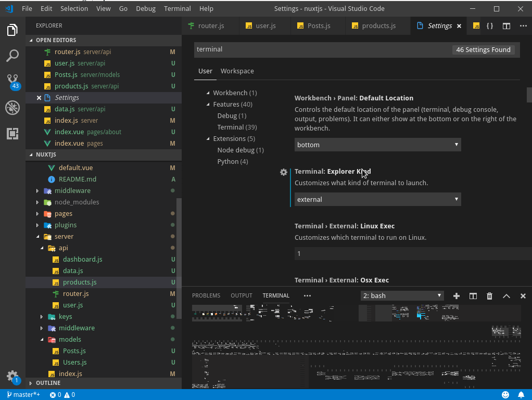Viewport: 532px width, 400px height.
Task: Select Node debug (1) in settings tree
Action: (x=240, y=150)
